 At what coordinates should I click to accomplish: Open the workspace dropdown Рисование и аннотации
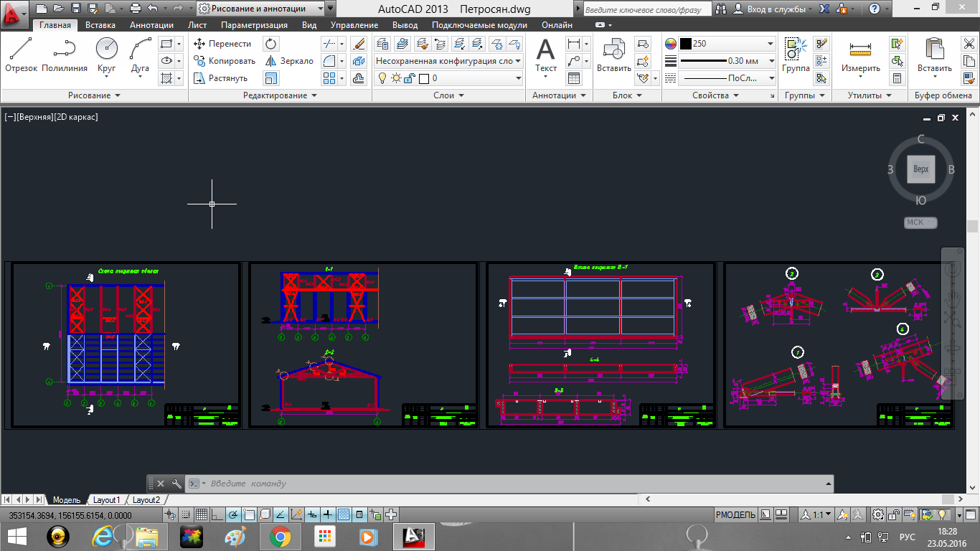(x=260, y=9)
